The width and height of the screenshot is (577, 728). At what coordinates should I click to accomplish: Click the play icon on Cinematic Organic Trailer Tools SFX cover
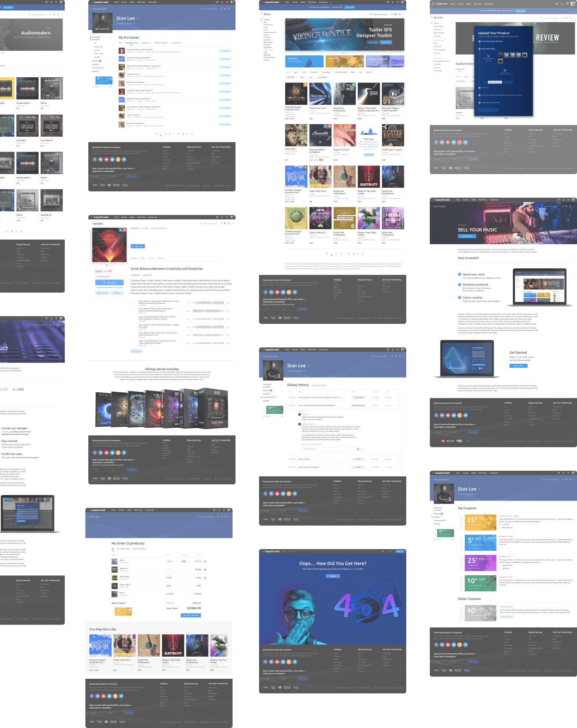click(x=393, y=93)
